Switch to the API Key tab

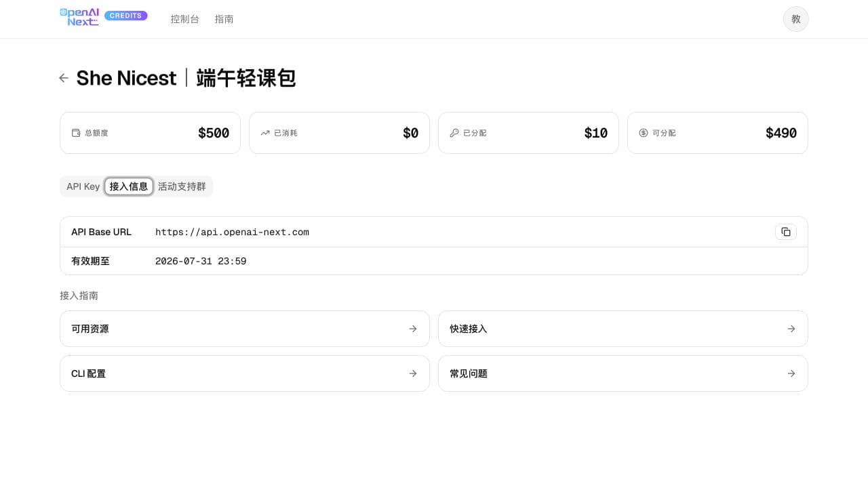(83, 186)
